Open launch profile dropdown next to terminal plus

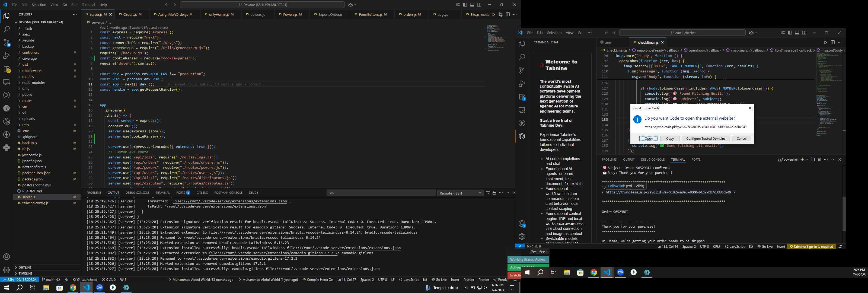coord(807,160)
